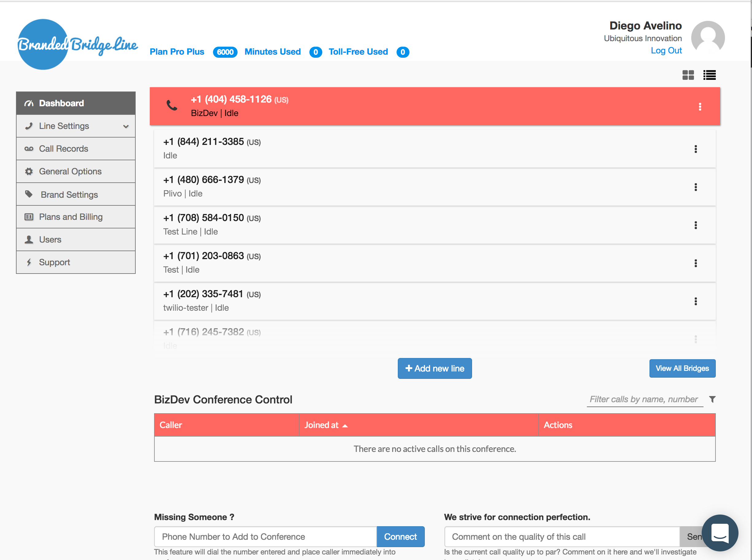
Task: Click the filter funnel icon
Action: (x=712, y=399)
